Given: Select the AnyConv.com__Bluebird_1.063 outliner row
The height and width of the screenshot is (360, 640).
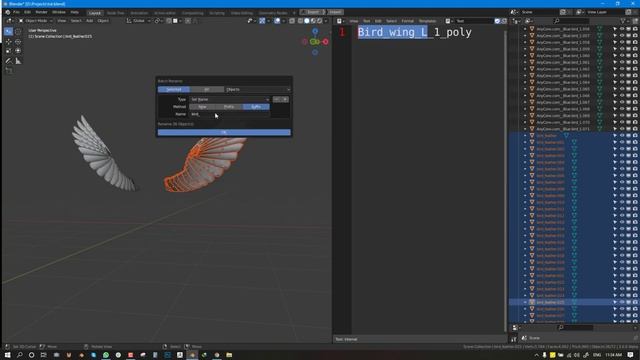Looking at the screenshot, I should (573, 76).
